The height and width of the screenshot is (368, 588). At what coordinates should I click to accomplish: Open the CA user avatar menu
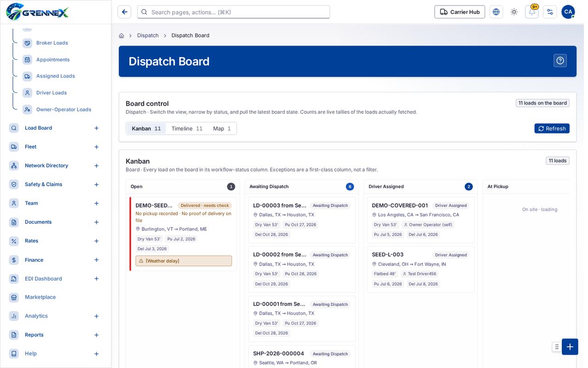tap(568, 12)
